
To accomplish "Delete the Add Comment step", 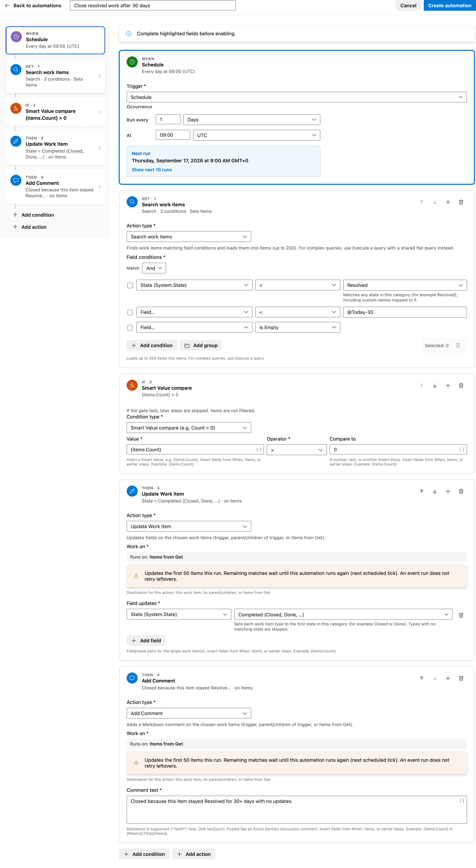I will pyautogui.click(x=461, y=678).
